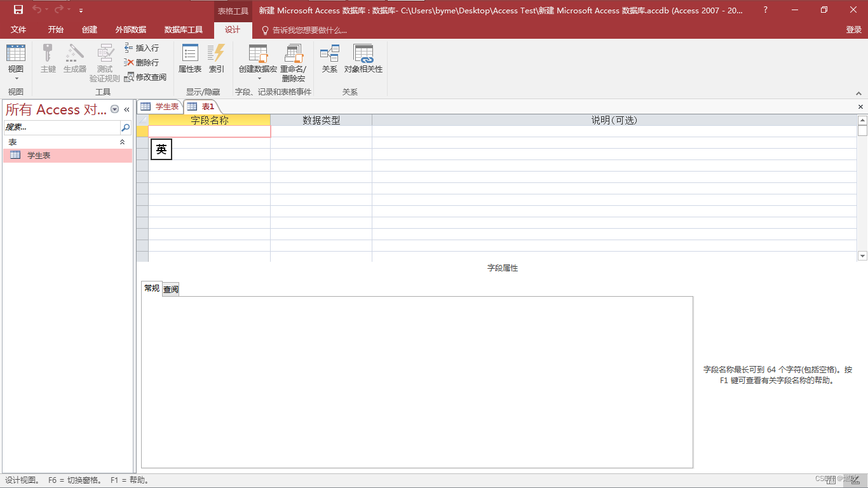Switch to the 开始 ribbon tab
The image size is (868, 488).
point(56,30)
